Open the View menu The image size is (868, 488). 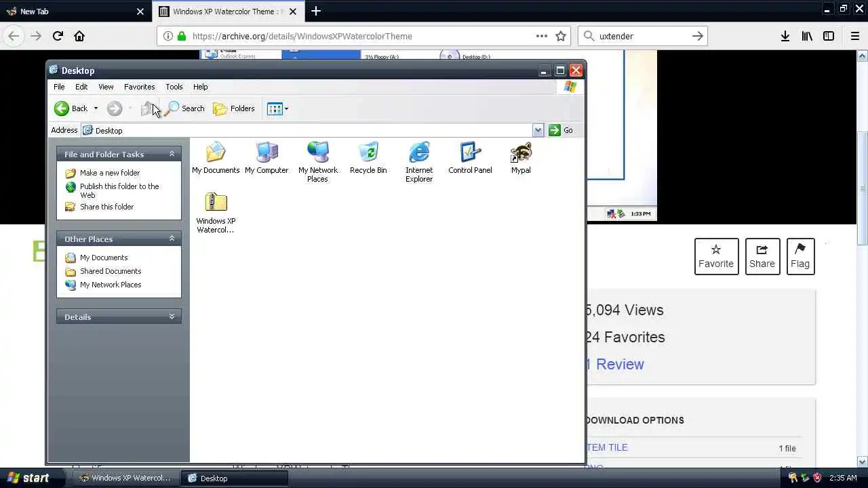pyautogui.click(x=106, y=87)
